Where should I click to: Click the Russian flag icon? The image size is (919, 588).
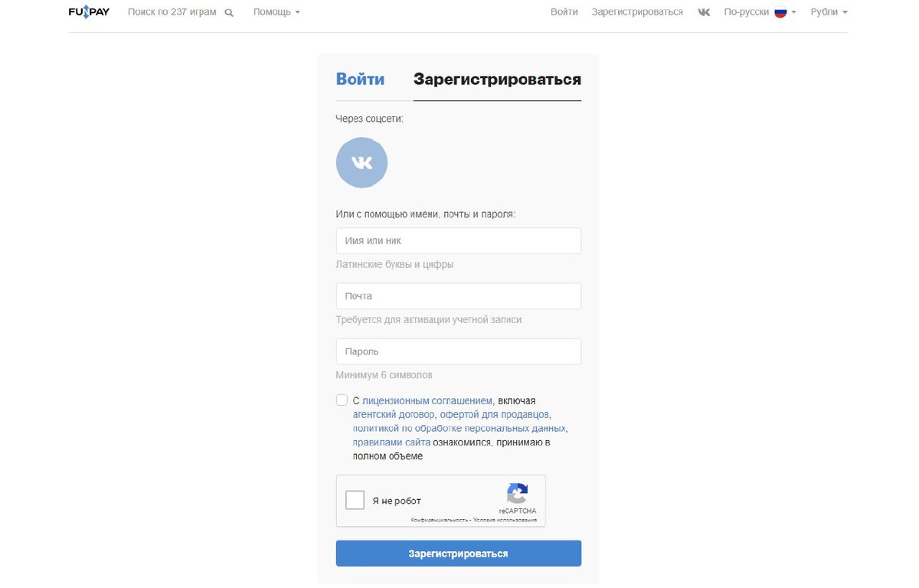(780, 12)
